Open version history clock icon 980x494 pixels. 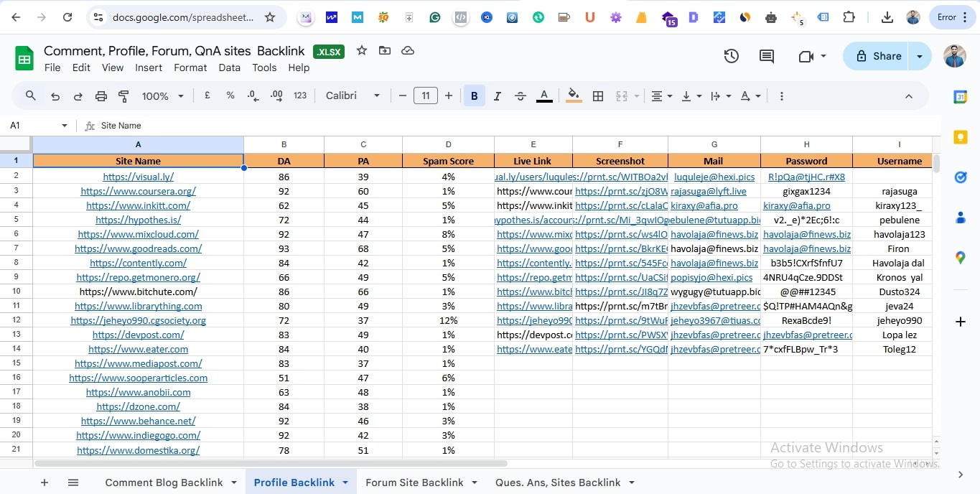731,56
